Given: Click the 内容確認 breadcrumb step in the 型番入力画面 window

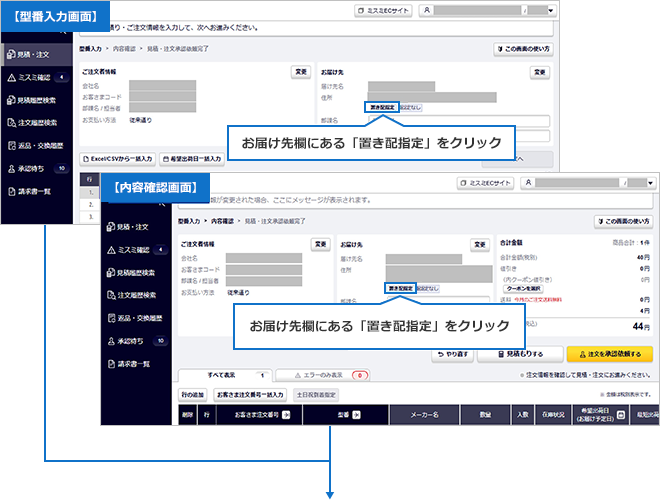Looking at the screenshot, I should [x=124, y=49].
